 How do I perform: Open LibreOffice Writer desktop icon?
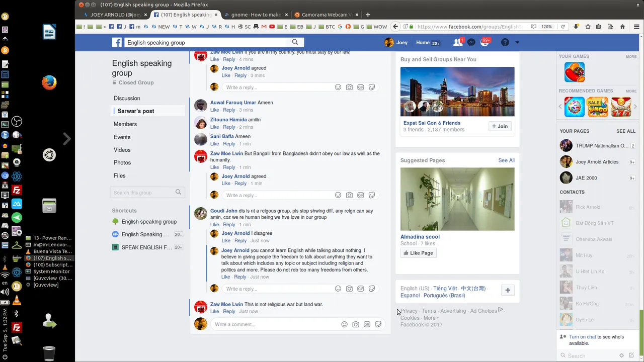49,33
